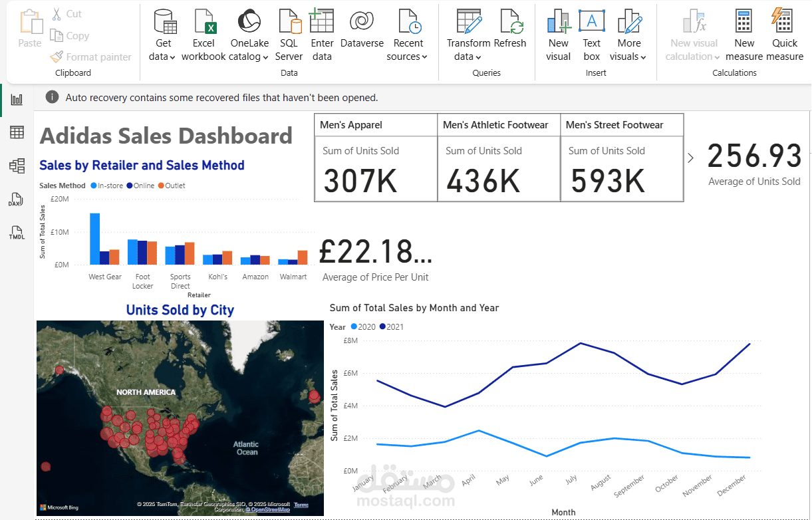Expand the OneLake catalog dropdown arrow

[x=266, y=57]
